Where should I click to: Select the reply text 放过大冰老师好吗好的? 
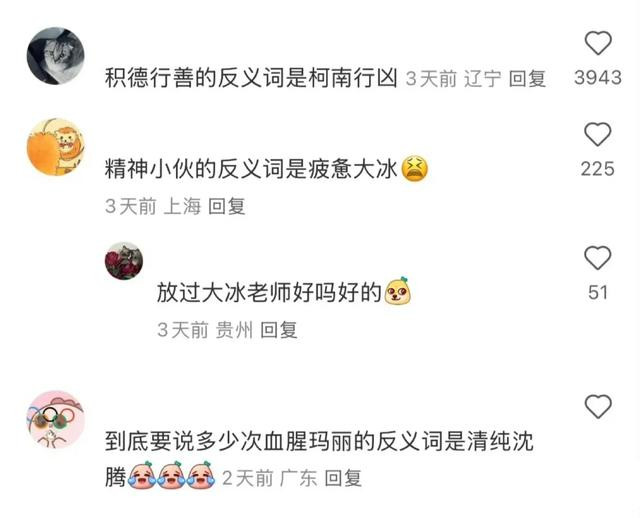pos(269,292)
